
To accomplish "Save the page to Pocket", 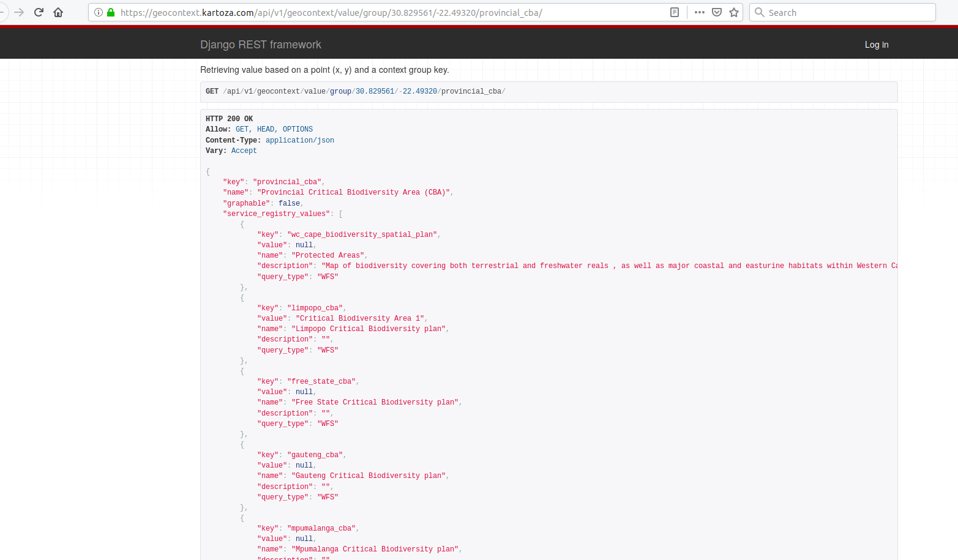I will pos(716,12).
